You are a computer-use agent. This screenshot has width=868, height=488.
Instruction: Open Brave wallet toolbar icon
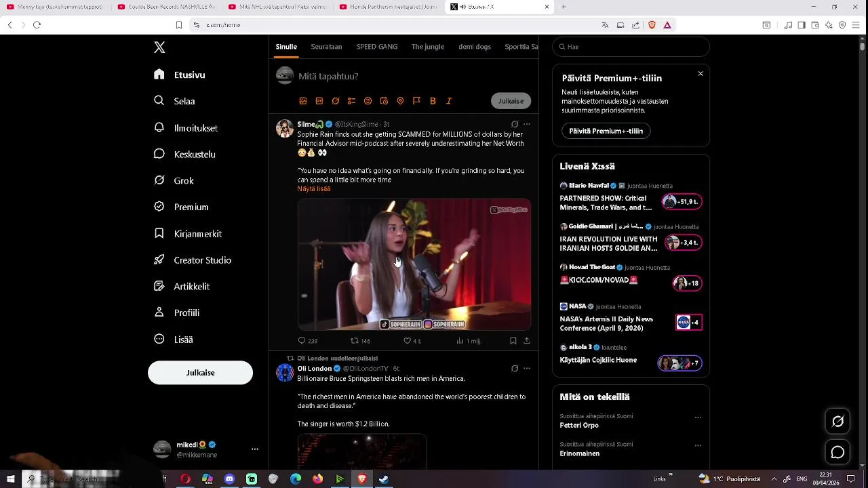click(x=815, y=25)
